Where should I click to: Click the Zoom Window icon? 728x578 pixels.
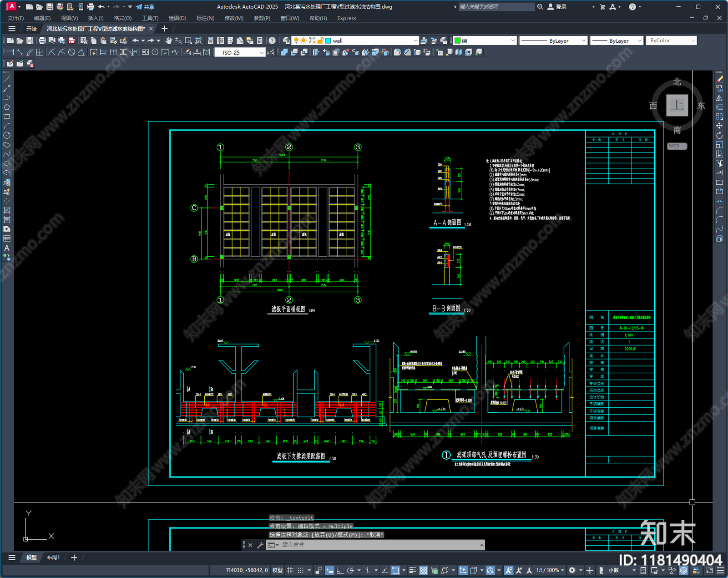[x=188, y=41]
